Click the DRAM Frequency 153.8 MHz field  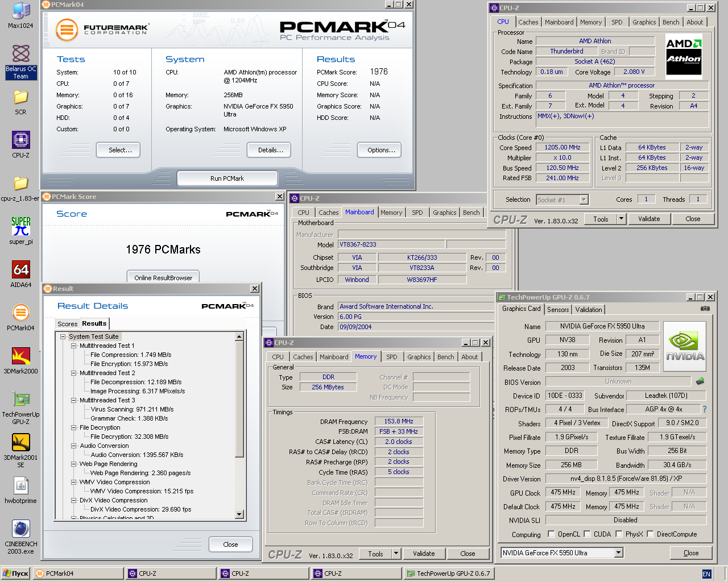(x=399, y=421)
